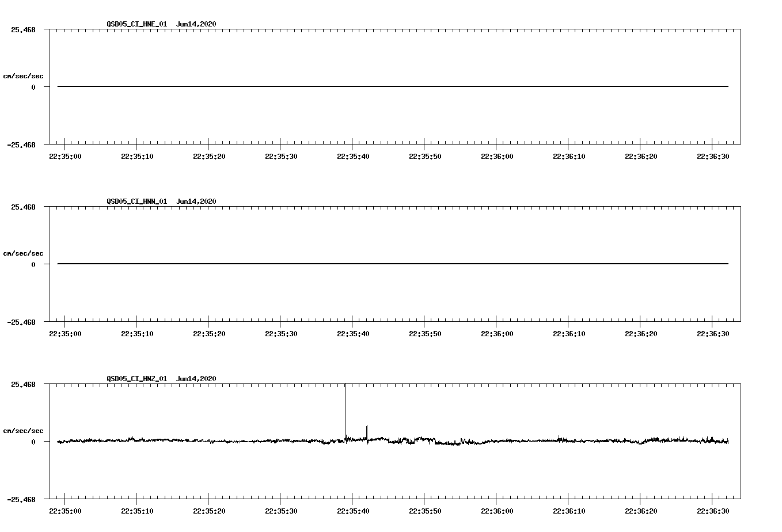The width and height of the screenshot is (782, 532).
Task: Click the 22:35:10 label under HNZ plot
Action: point(137,511)
